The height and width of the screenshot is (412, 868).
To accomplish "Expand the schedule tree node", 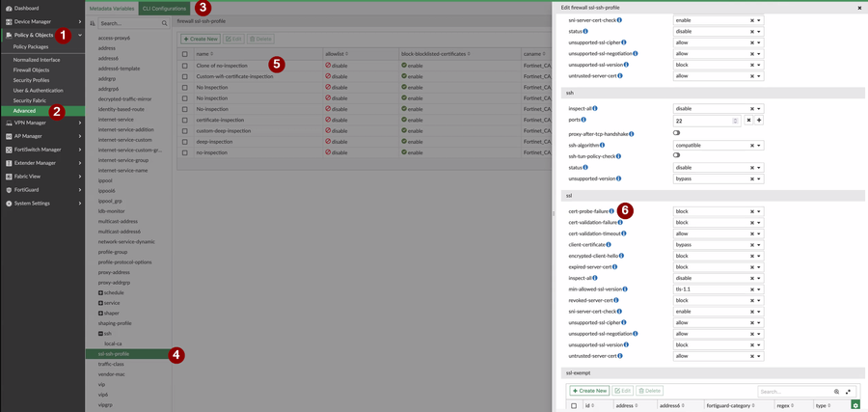I will [100, 292].
